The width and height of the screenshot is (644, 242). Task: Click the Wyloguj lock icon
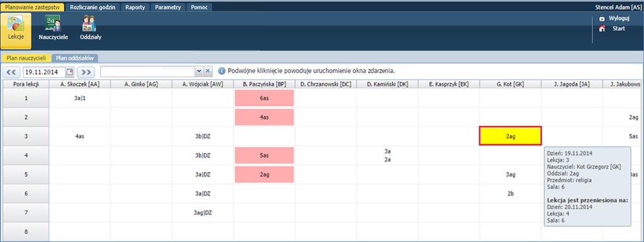click(x=602, y=18)
